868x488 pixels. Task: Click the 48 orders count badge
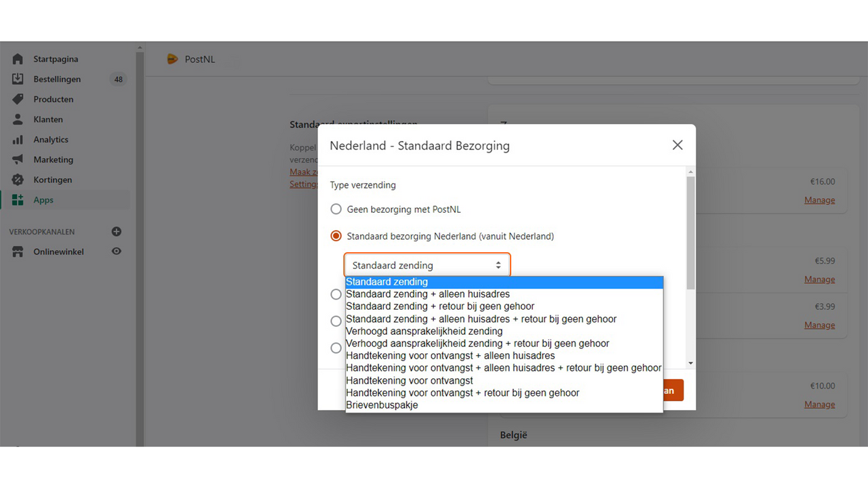(x=118, y=79)
